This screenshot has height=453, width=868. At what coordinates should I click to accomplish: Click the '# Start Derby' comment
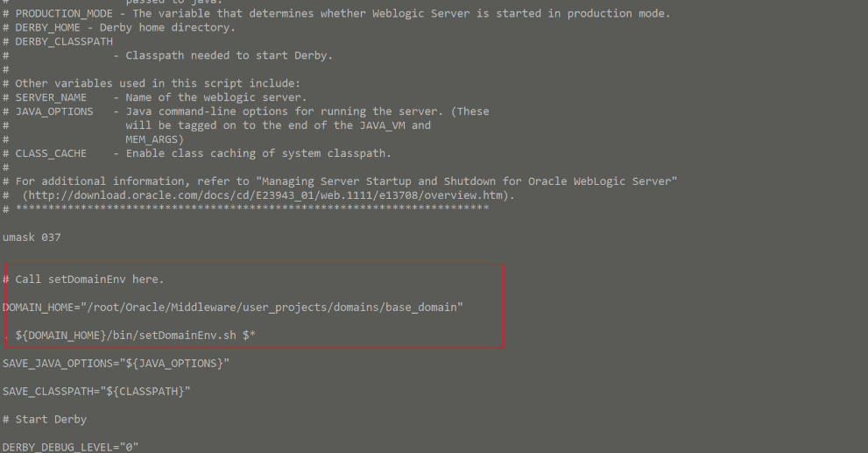(x=45, y=419)
